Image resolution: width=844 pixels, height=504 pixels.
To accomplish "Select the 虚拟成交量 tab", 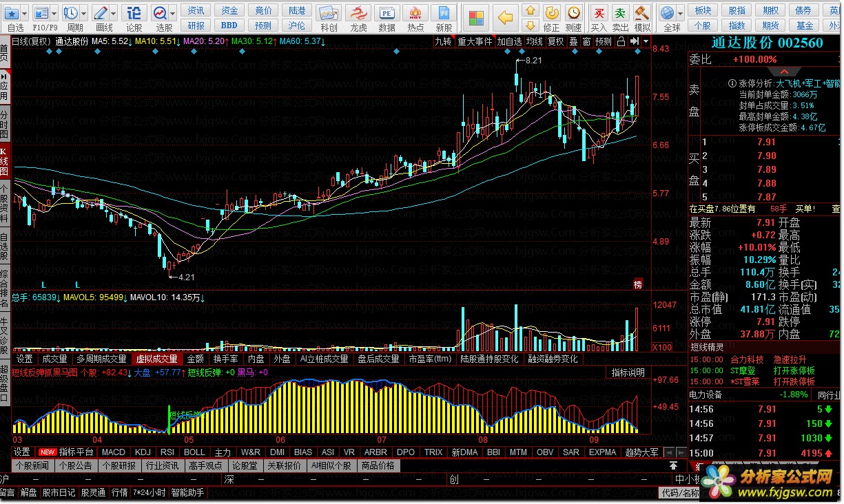I will click(x=156, y=359).
